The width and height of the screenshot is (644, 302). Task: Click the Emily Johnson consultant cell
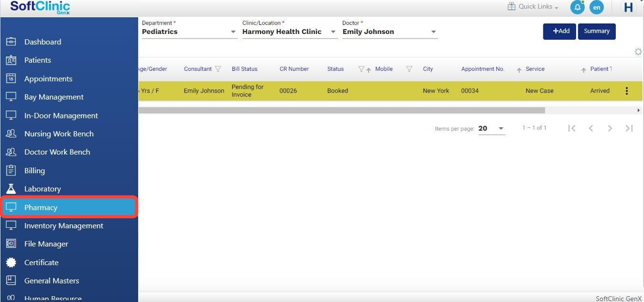[x=204, y=91]
